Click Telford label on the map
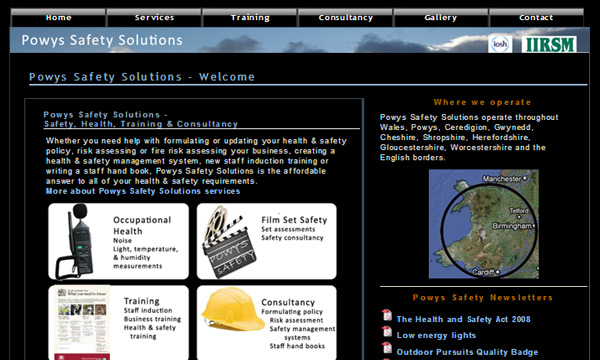Screen dimensions: 600x360 [518, 211]
